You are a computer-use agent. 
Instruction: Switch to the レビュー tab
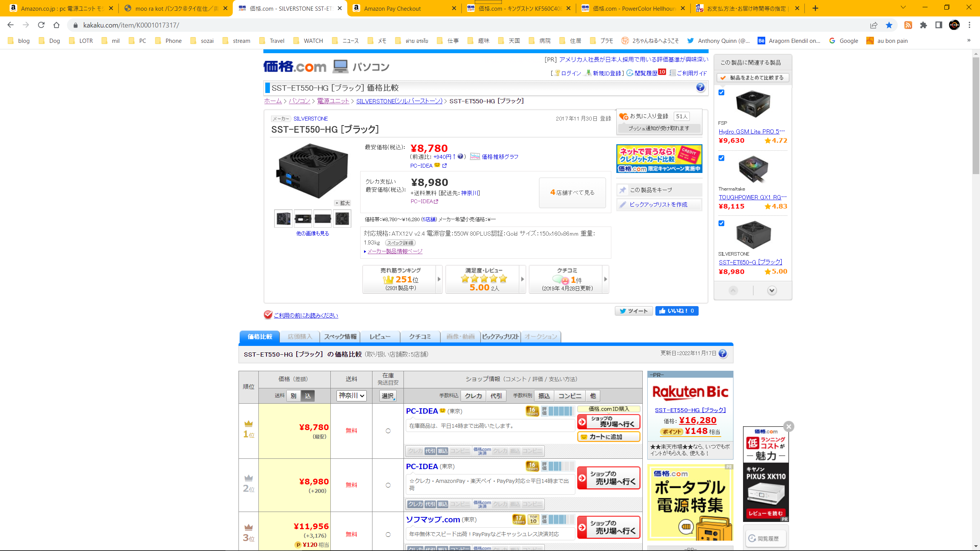pyautogui.click(x=380, y=337)
